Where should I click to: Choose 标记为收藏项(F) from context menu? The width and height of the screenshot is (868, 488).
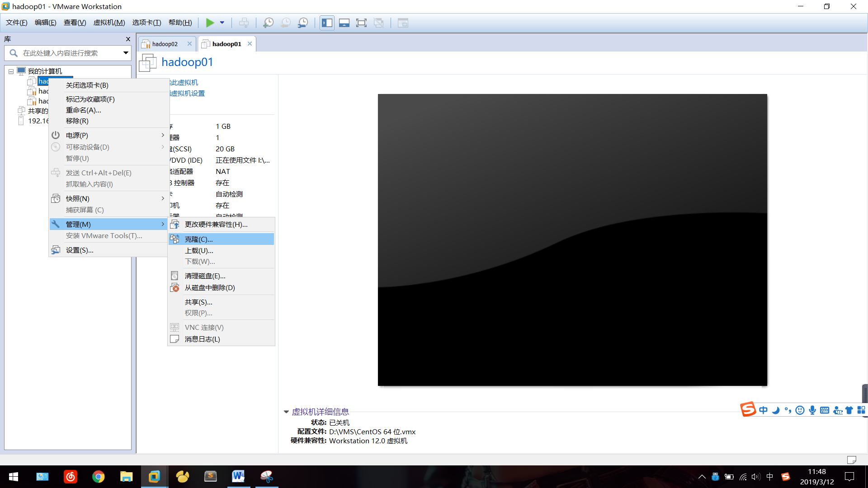108,99
